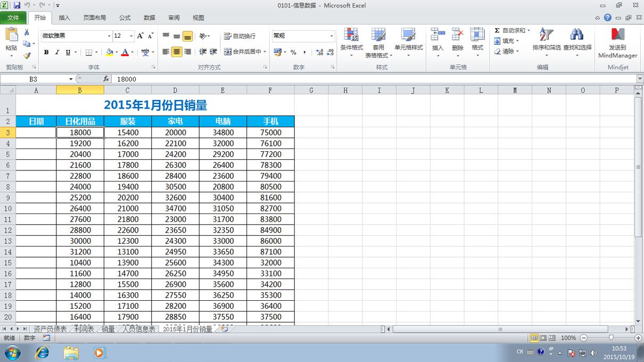Switch to the 数据 tab

[x=150, y=18]
